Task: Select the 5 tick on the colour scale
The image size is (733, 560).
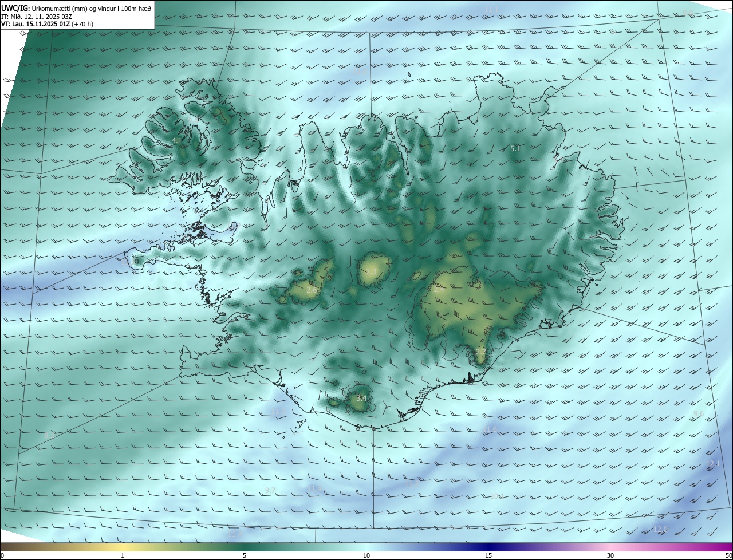Action: point(245,555)
